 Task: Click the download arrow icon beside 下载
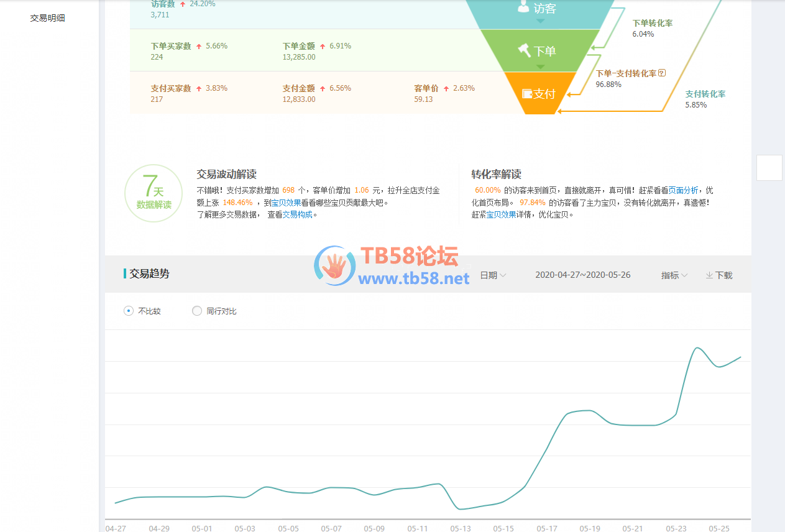tap(709, 275)
